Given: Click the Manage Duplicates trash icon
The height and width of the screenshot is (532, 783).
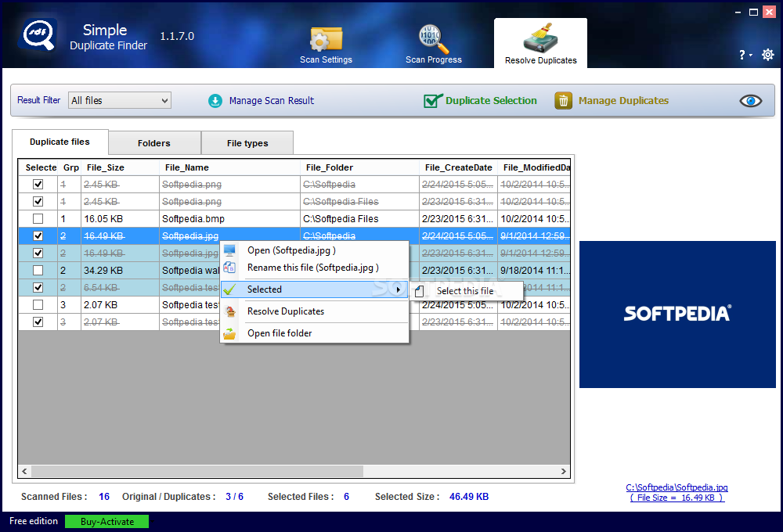Looking at the screenshot, I should tap(563, 101).
